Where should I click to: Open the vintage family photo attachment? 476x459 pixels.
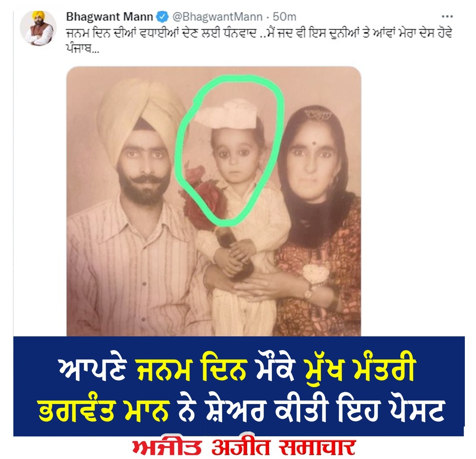click(x=214, y=201)
